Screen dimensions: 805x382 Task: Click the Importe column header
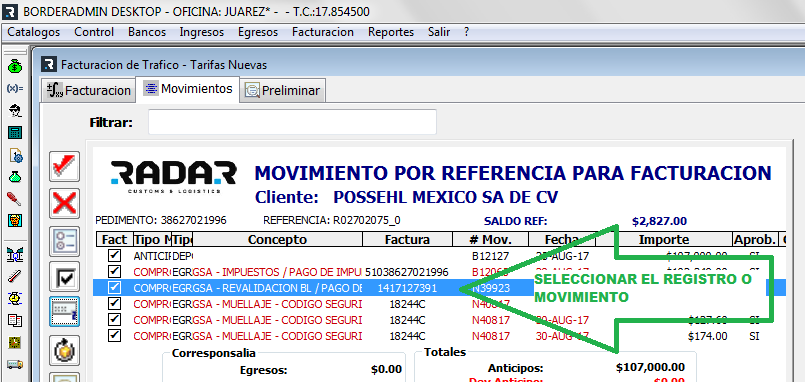click(663, 239)
